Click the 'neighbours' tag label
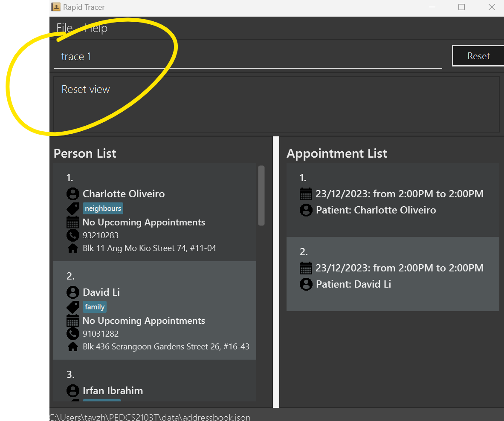 [103, 208]
